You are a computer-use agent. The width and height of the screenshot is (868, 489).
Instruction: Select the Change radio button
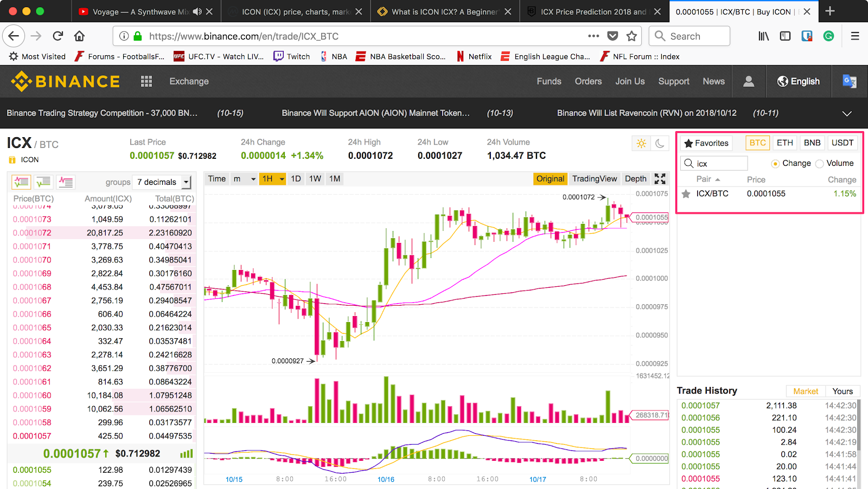click(x=775, y=164)
